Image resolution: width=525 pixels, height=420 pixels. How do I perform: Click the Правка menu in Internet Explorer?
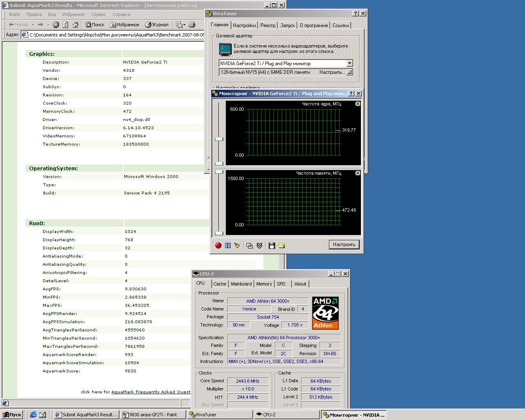point(34,14)
